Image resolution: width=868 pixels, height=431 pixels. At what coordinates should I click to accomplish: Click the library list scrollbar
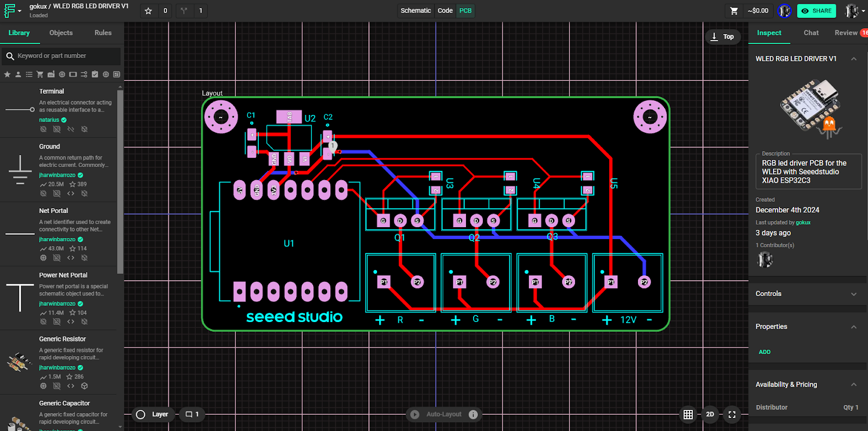tap(120, 182)
